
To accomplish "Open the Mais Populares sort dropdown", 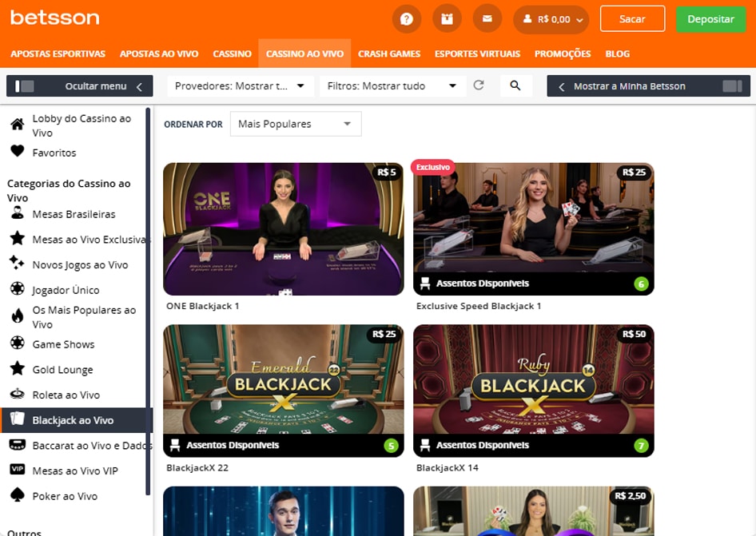I will pyautogui.click(x=295, y=124).
